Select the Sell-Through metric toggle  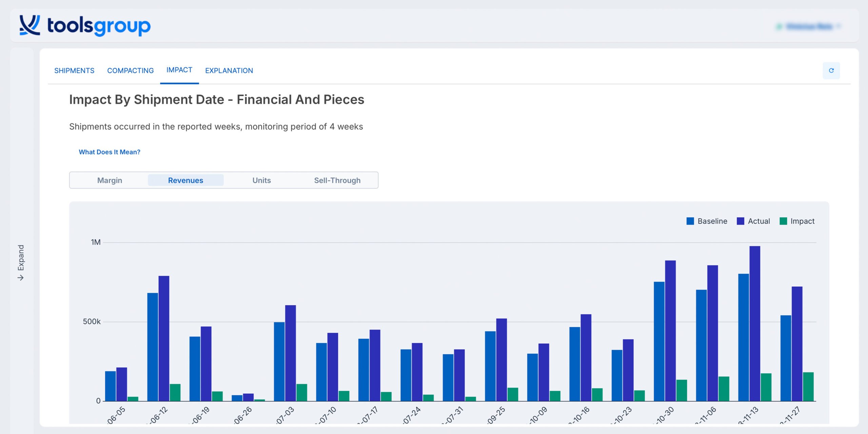click(x=337, y=180)
